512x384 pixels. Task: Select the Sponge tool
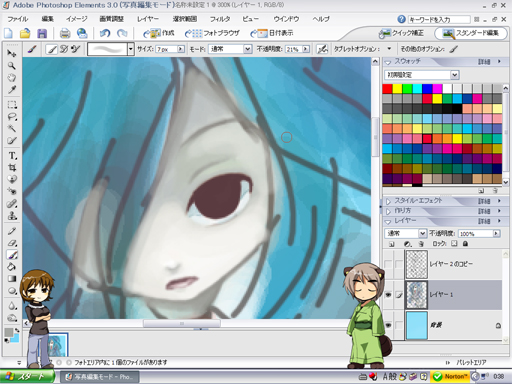[12, 318]
